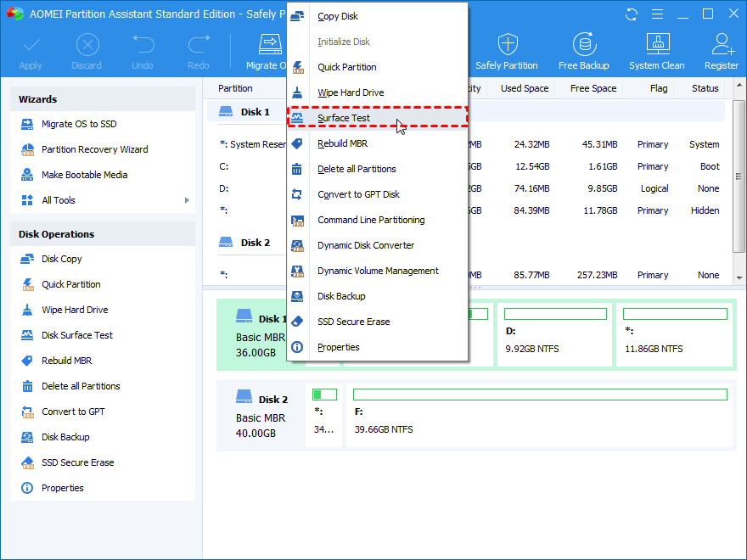The height and width of the screenshot is (560, 747).
Task: Click Partition Recovery Wizard in the sidebar
Action: click(x=94, y=149)
